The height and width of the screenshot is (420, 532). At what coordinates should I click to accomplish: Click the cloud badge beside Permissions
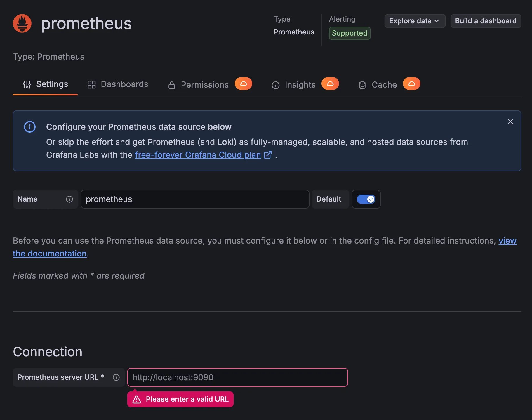point(243,84)
